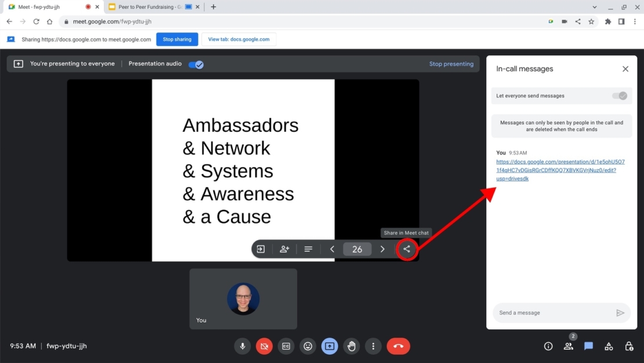Unmute the microphone
The height and width of the screenshot is (363, 644).
tap(242, 346)
